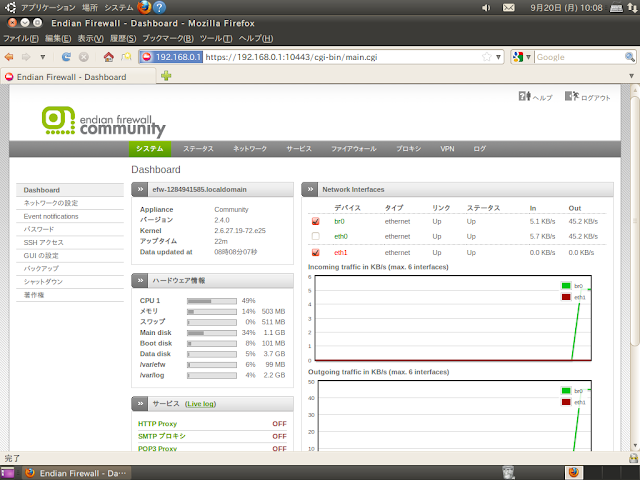Click the ヘルプ link on the page
The height and width of the screenshot is (480, 640).
(x=536, y=97)
